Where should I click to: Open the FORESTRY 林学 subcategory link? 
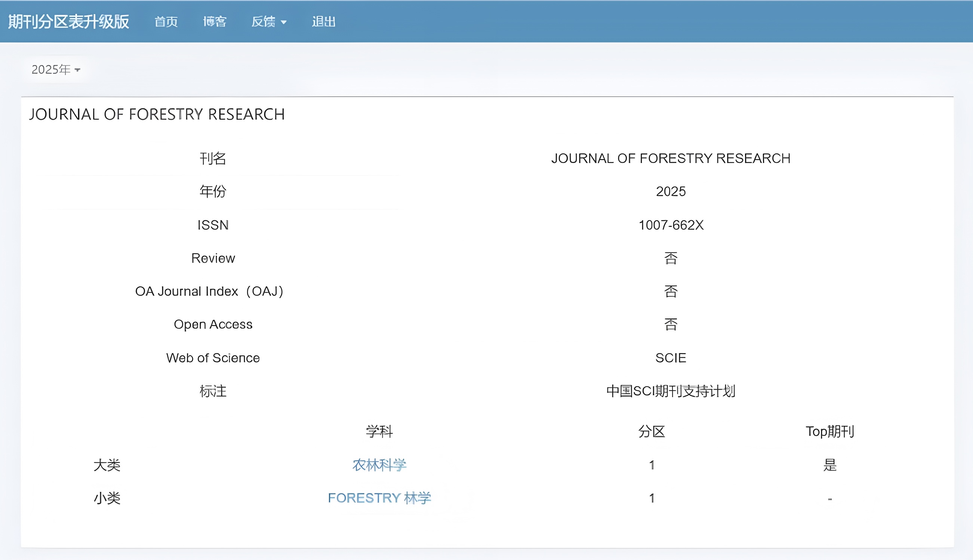(379, 498)
